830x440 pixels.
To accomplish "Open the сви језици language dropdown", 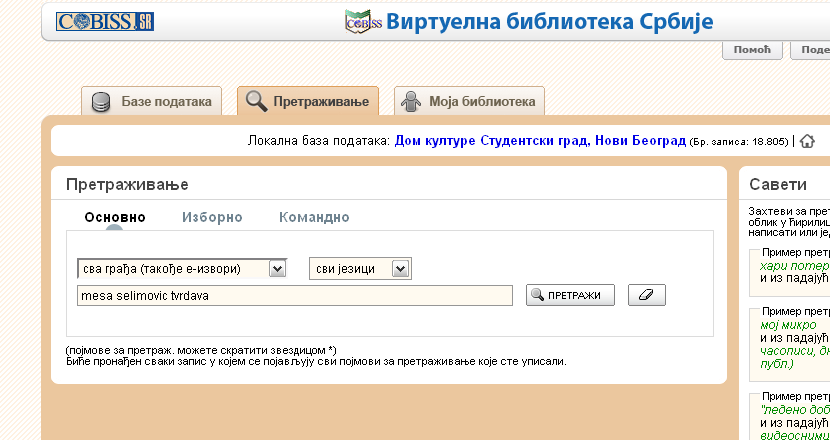I will 360,269.
